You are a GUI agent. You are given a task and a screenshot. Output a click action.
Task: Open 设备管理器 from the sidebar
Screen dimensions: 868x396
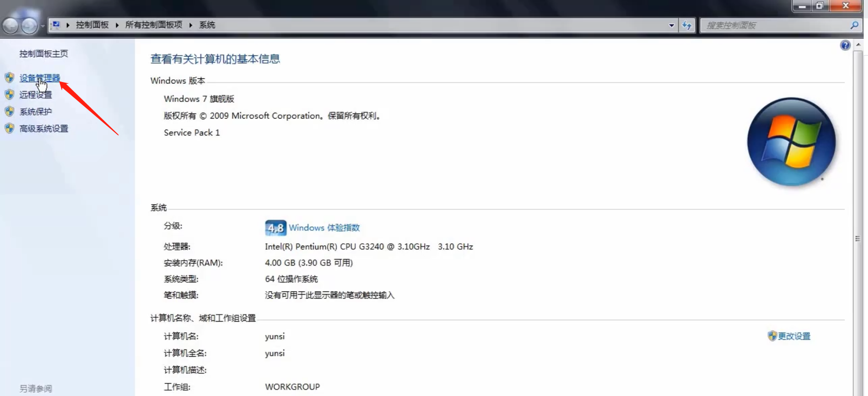coord(39,78)
